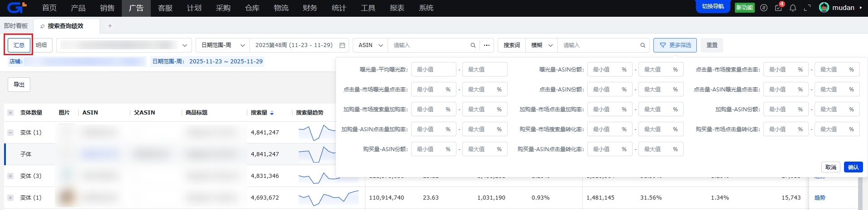868x210 pixels.
Task: Click 最小值 field for 曝光量-平均曝光数
Action: point(433,69)
